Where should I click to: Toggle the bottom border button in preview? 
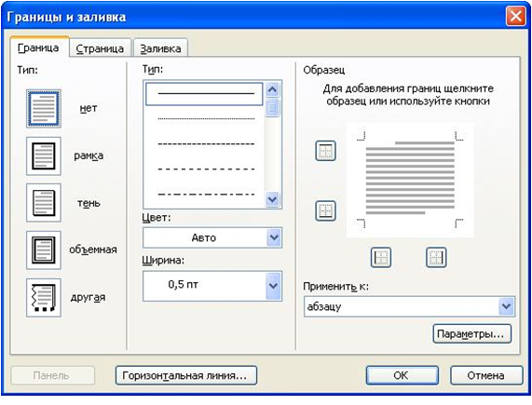[x=326, y=210]
